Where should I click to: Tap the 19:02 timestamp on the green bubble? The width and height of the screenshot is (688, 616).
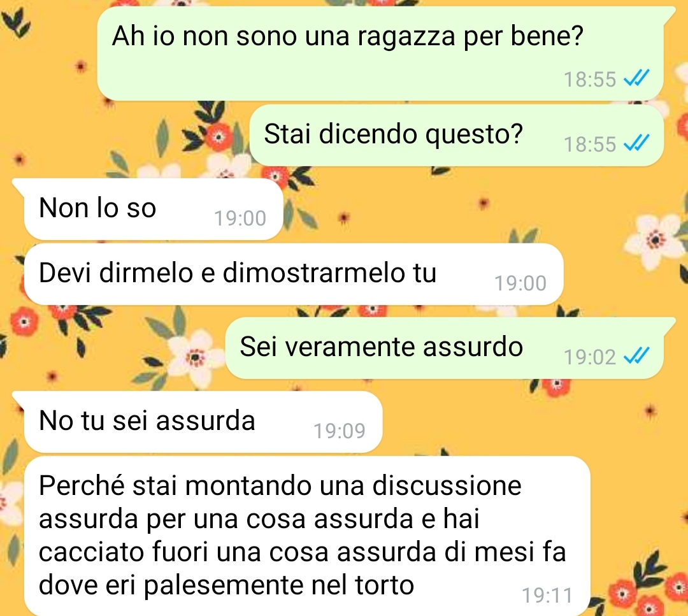[x=590, y=357]
